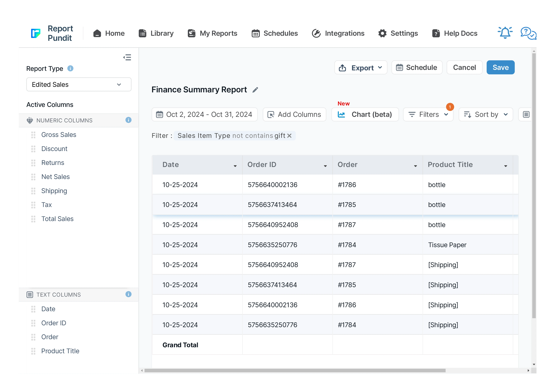The width and height of the screenshot is (555, 392).
Task: Open the Filters dropdown
Action: [428, 114]
